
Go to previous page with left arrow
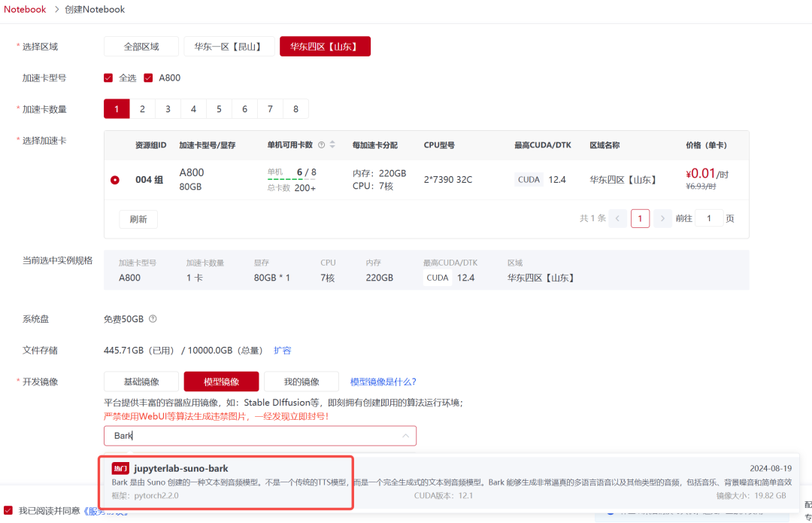tap(618, 219)
